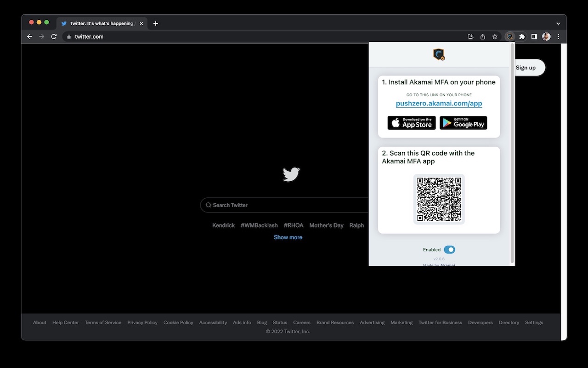
Task: Click the Twitter bird logo
Action: pyautogui.click(x=291, y=174)
